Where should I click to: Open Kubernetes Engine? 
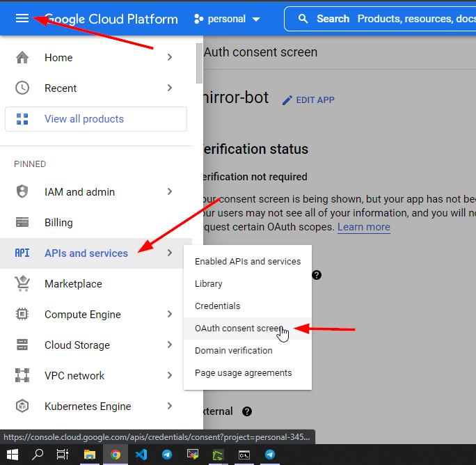[96, 406]
